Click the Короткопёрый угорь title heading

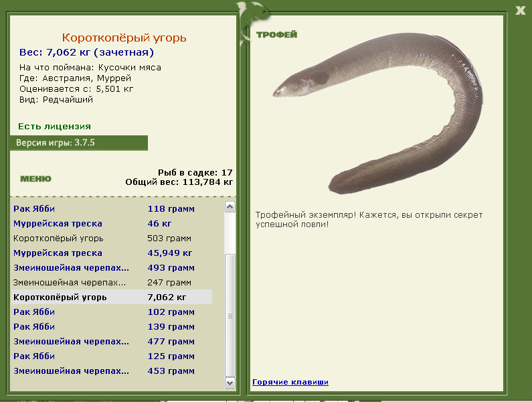point(124,38)
